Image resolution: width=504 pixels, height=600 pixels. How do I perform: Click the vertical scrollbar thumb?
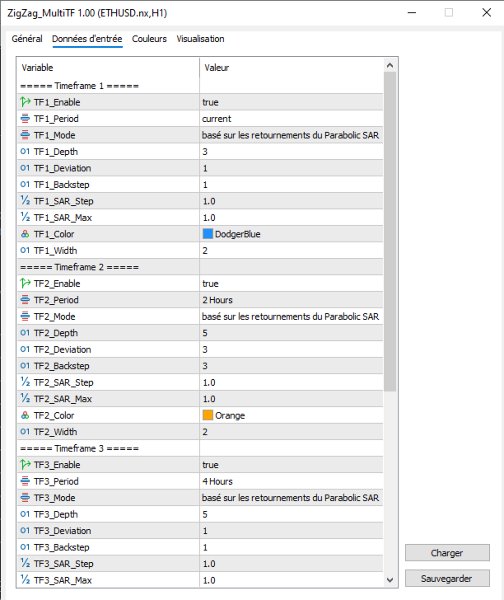click(x=390, y=232)
